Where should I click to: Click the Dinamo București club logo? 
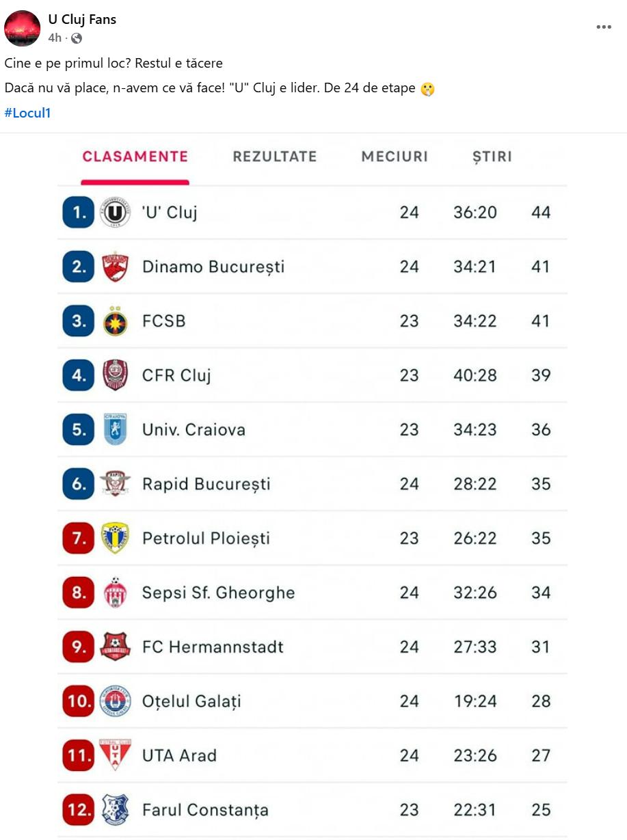(115, 267)
